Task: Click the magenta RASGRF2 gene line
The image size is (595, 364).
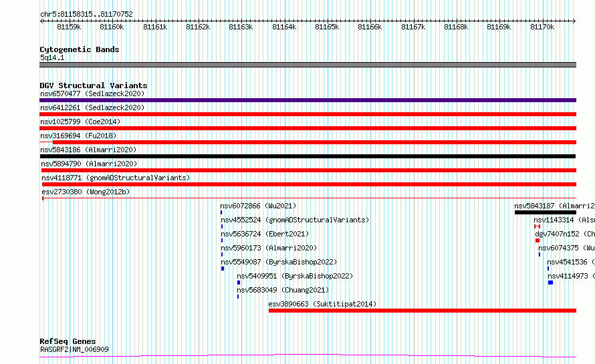Action: (x=308, y=356)
